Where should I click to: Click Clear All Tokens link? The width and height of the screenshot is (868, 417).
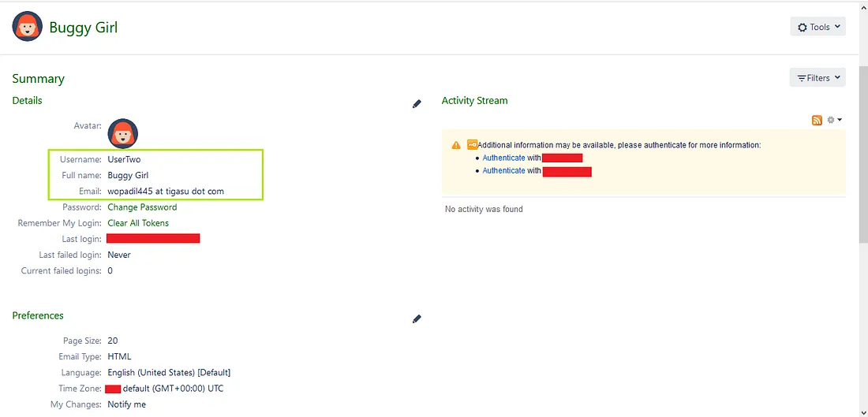(138, 223)
